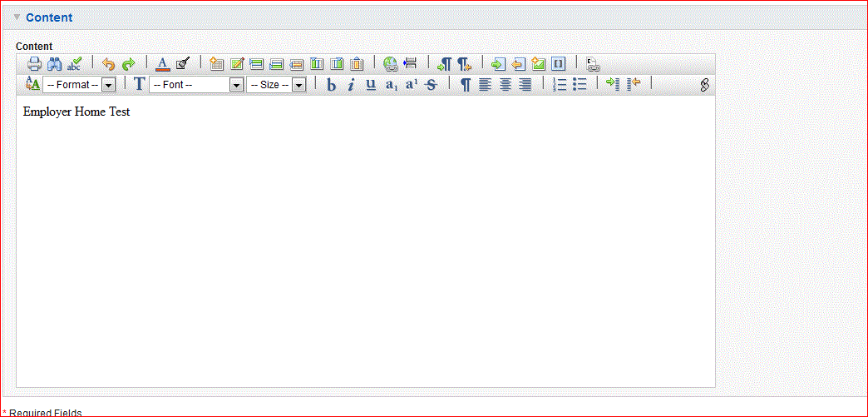The image size is (868, 417).
Task: Insert table row below icon
Action: coord(276,64)
